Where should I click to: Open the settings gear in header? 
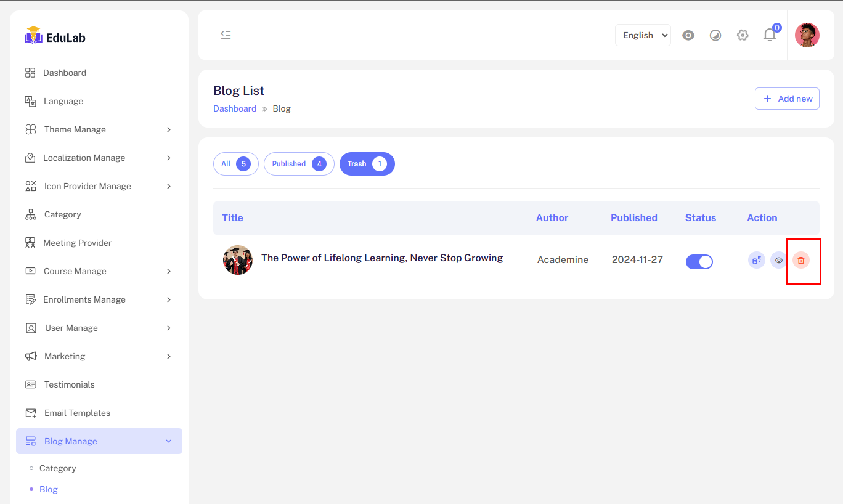point(743,35)
